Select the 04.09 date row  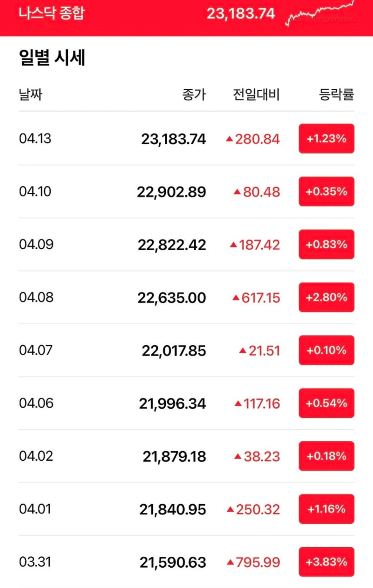[36, 244]
